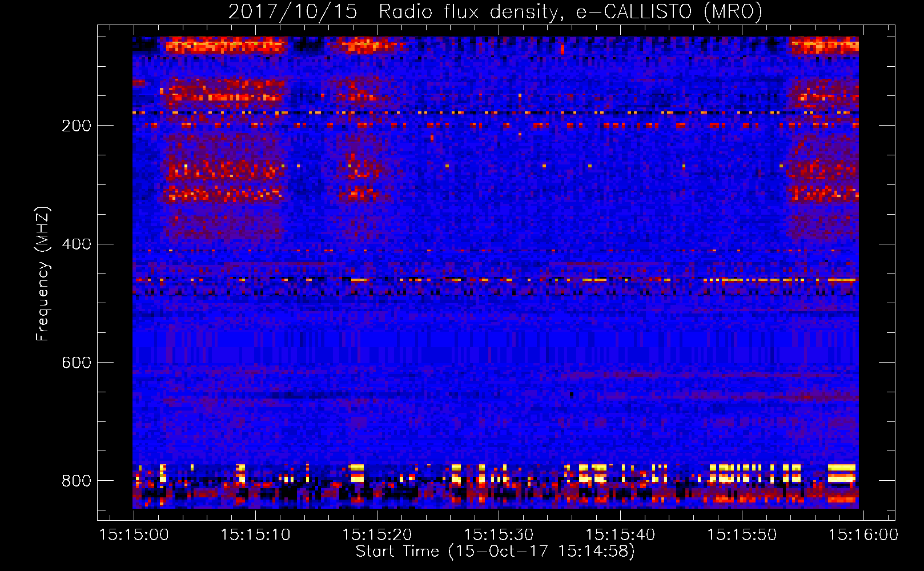The height and width of the screenshot is (571, 924).
Task: Click the plot title '2017/10/15 Radio flux density'
Action: click(x=496, y=12)
